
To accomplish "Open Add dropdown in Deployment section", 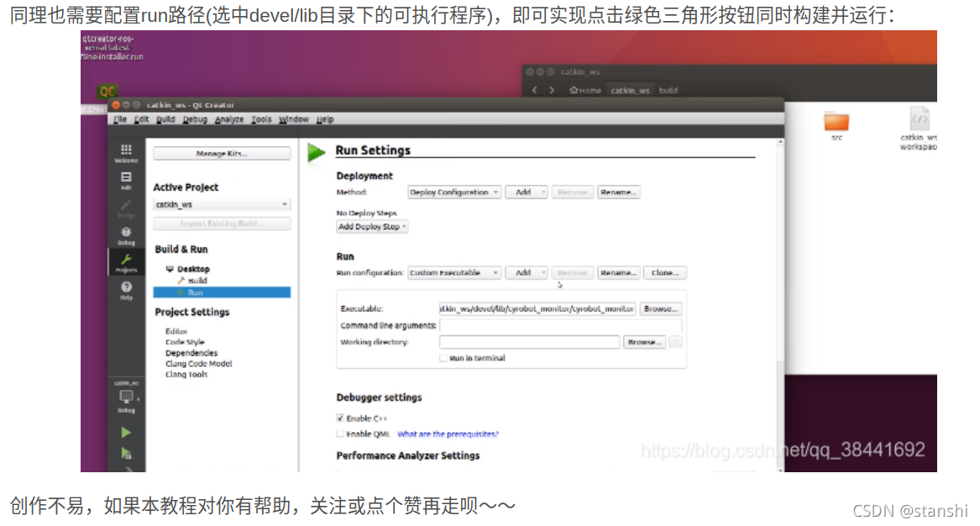I will pos(527,192).
